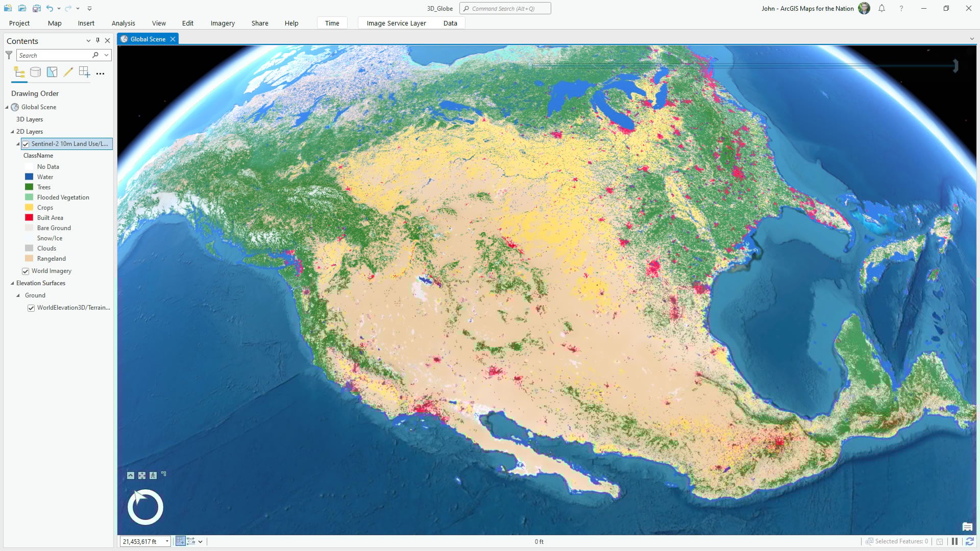Click the Contents Search field
980x551 pixels.
coord(54,55)
